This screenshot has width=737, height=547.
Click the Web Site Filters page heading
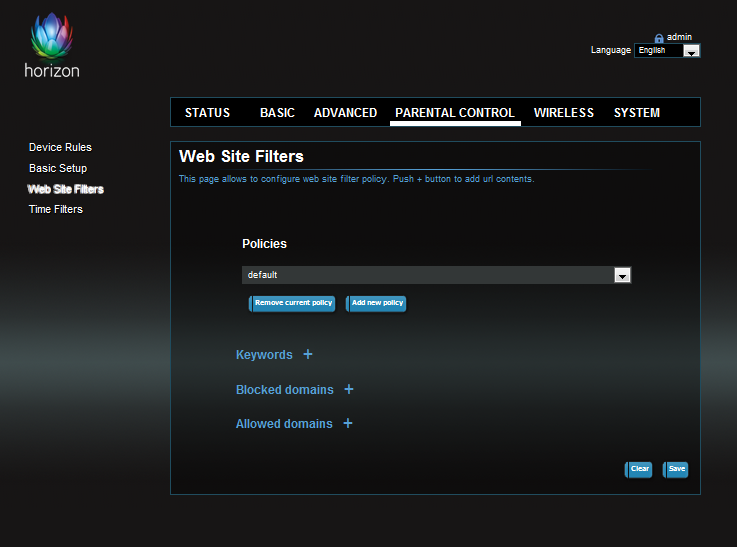pos(241,156)
